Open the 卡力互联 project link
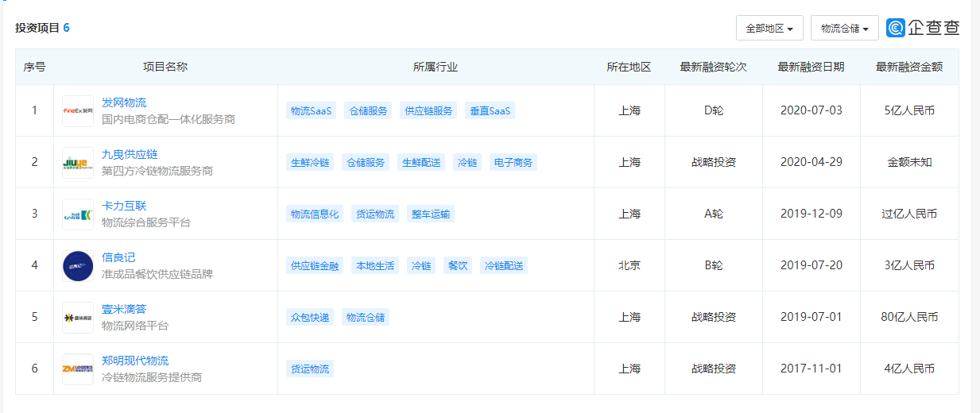The height and width of the screenshot is (413, 980). coord(124,206)
